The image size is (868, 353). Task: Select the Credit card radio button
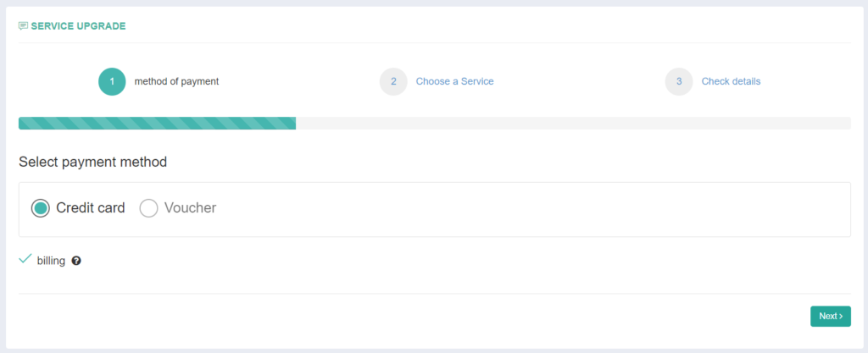(x=41, y=208)
